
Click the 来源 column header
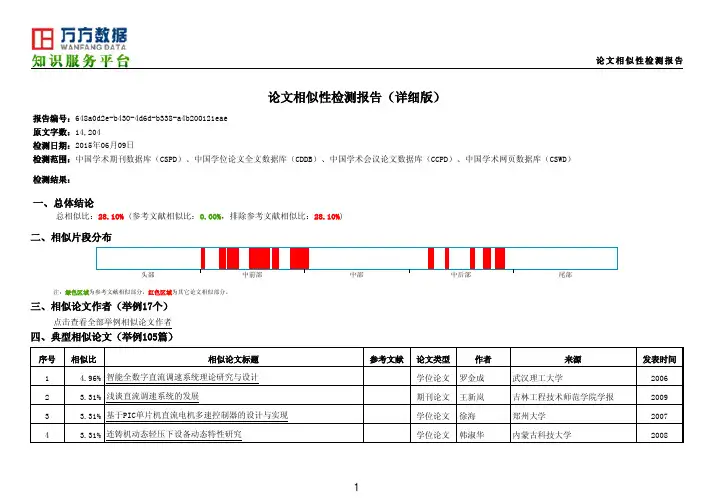(x=572, y=359)
